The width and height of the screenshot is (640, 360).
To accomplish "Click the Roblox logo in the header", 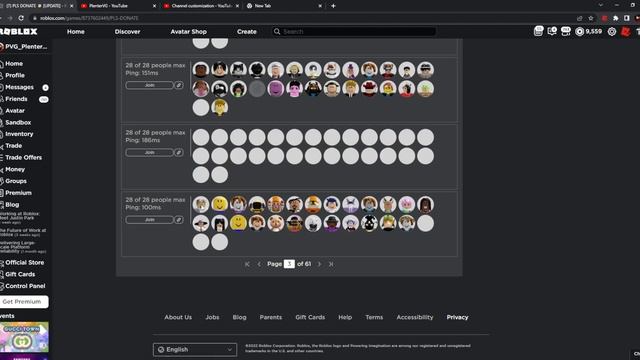I will click(x=19, y=31).
